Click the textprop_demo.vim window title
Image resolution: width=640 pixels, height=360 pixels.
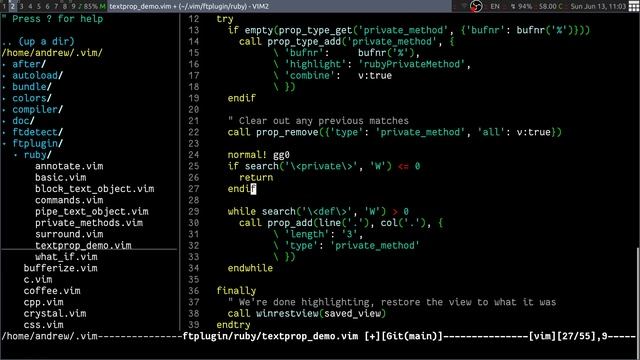pyautogui.click(x=189, y=6)
